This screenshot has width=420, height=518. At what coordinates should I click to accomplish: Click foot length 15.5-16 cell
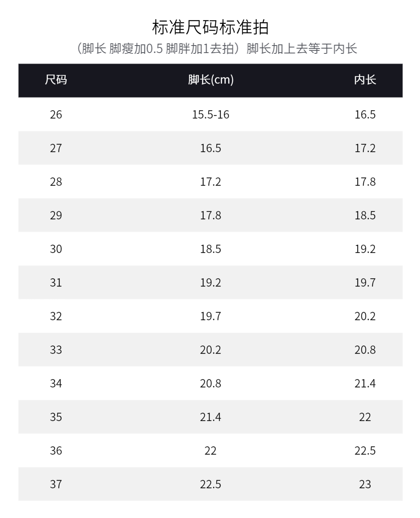point(211,114)
